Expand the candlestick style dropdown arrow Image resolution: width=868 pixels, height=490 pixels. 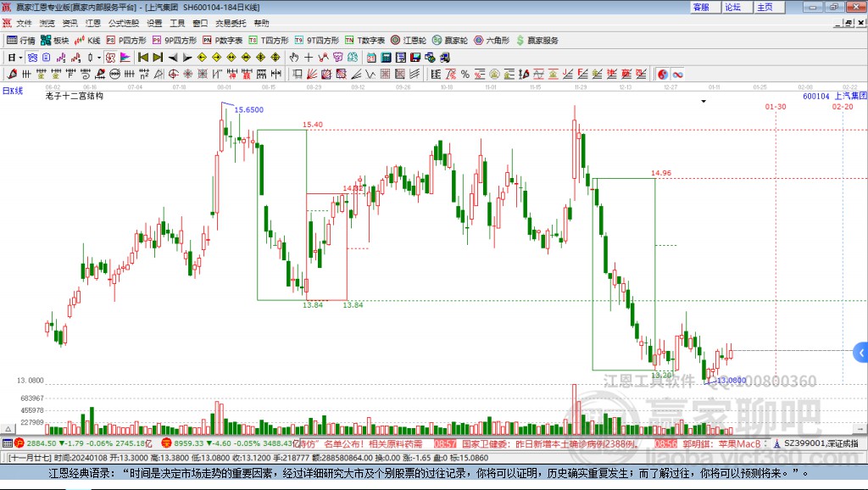pyautogui.click(x=99, y=58)
